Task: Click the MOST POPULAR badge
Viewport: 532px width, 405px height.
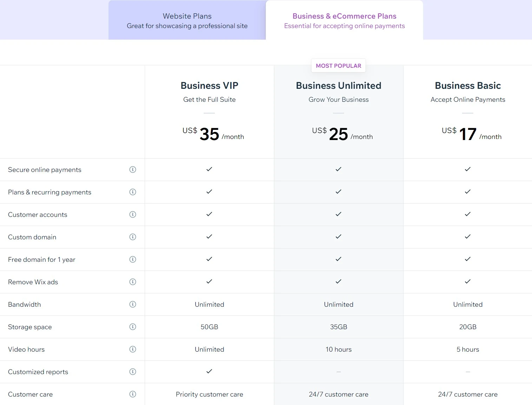Action: [338, 66]
